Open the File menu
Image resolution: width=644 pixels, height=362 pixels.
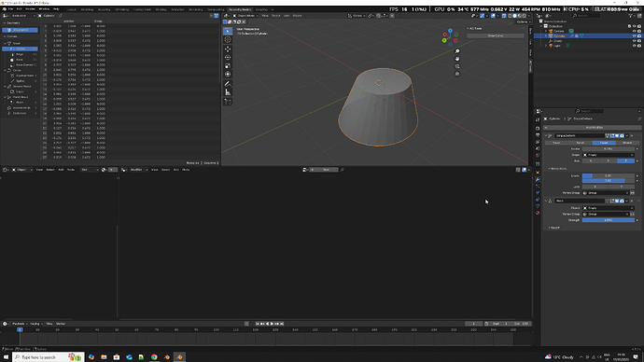(10, 9)
